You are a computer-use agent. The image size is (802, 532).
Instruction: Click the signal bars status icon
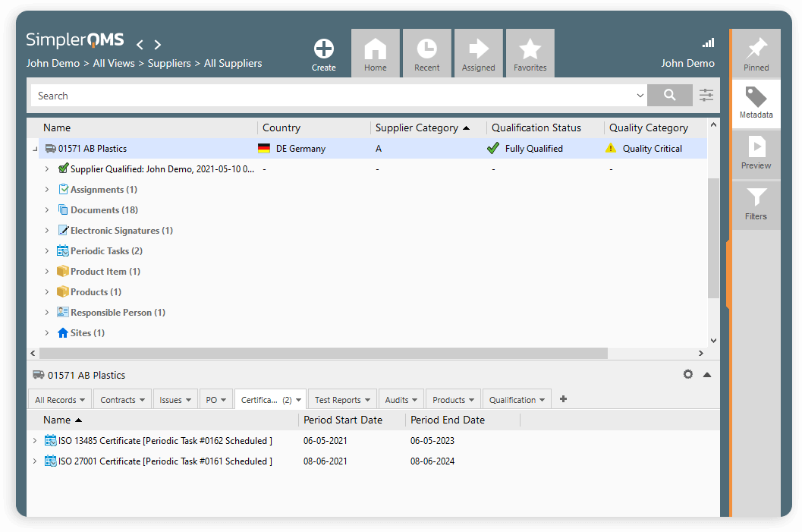click(x=709, y=43)
